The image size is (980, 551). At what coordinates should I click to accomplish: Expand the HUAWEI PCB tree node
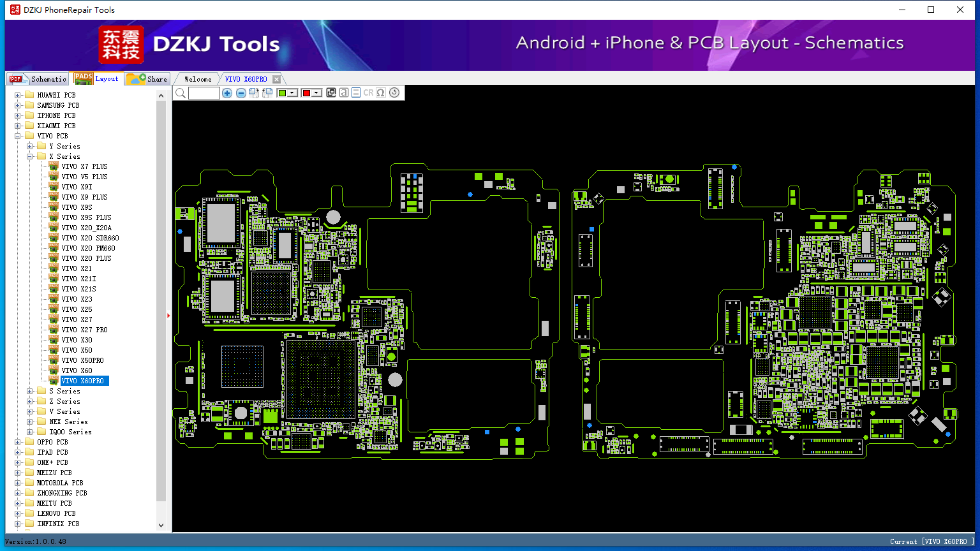pyautogui.click(x=18, y=95)
